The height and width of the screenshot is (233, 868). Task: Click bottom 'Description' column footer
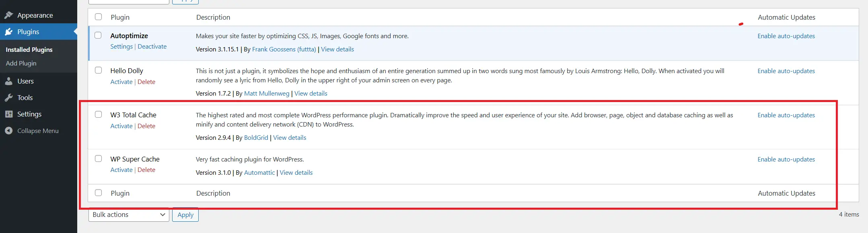(x=213, y=193)
